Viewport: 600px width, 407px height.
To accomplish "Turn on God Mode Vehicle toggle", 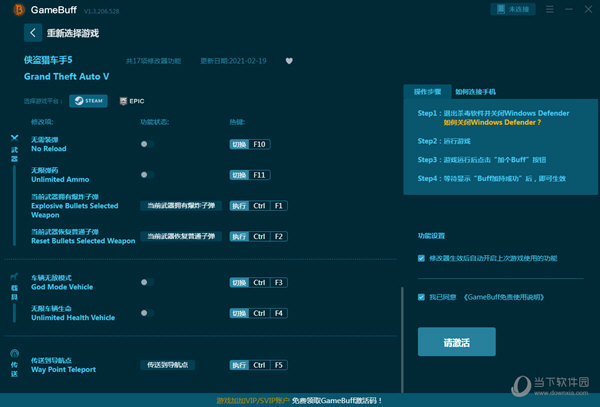I will (x=146, y=282).
